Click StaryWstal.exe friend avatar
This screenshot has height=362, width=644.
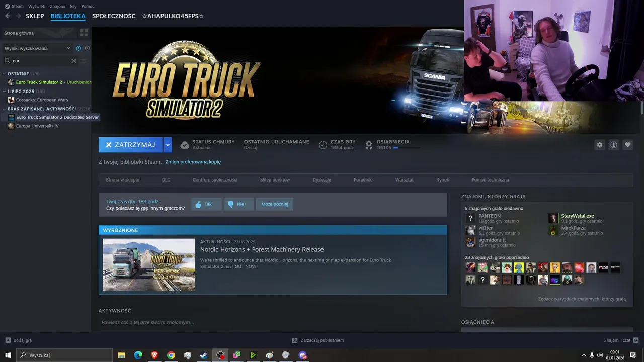point(553,218)
